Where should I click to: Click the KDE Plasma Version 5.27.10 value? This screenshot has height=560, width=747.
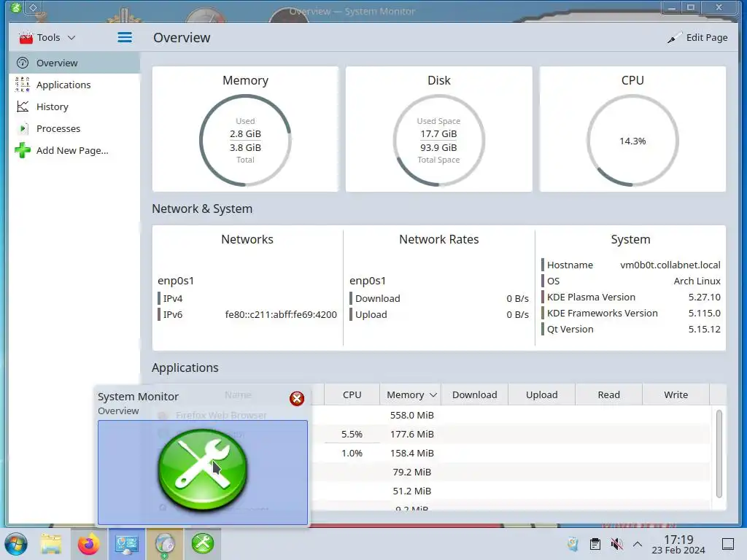tap(704, 297)
